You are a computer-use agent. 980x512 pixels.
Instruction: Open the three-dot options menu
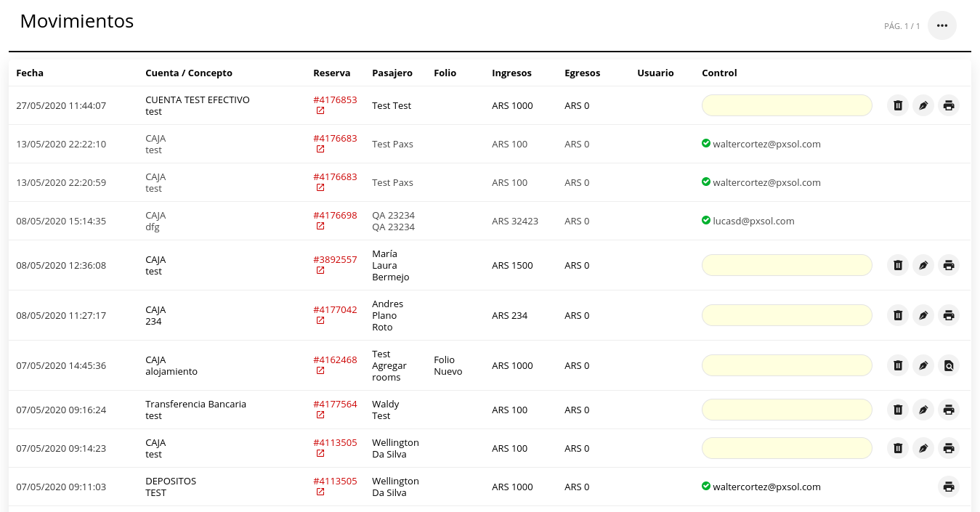[942, 25]
